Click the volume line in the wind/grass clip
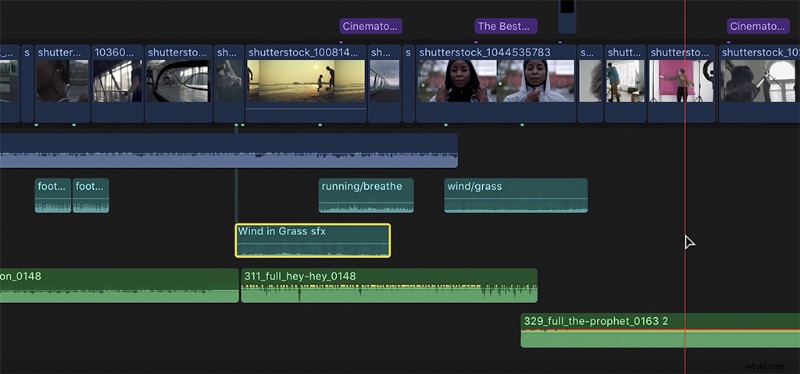The height and width of the screenshot is (374, 800). pyautogui.click(x=516, y=198)
